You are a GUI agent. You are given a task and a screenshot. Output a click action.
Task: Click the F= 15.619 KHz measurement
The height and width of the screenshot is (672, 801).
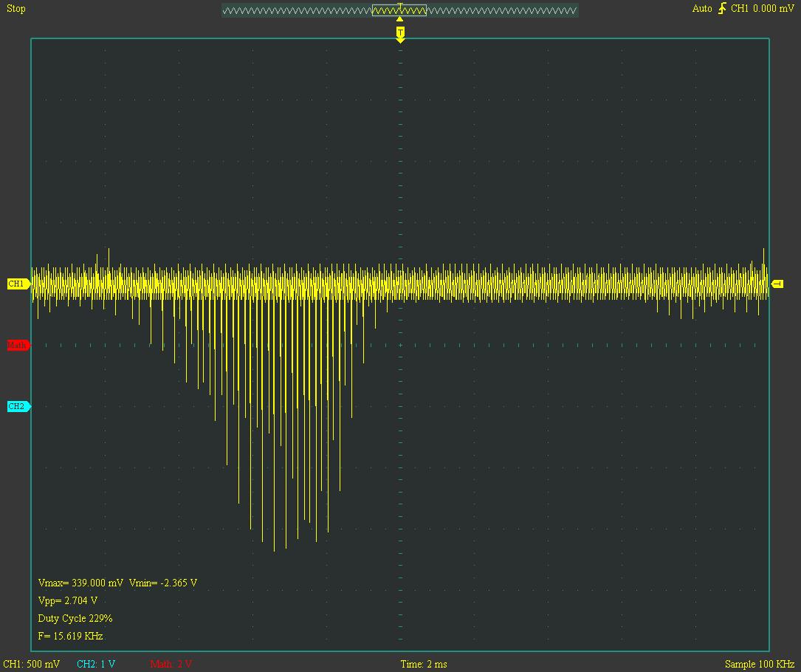(70, 637)
